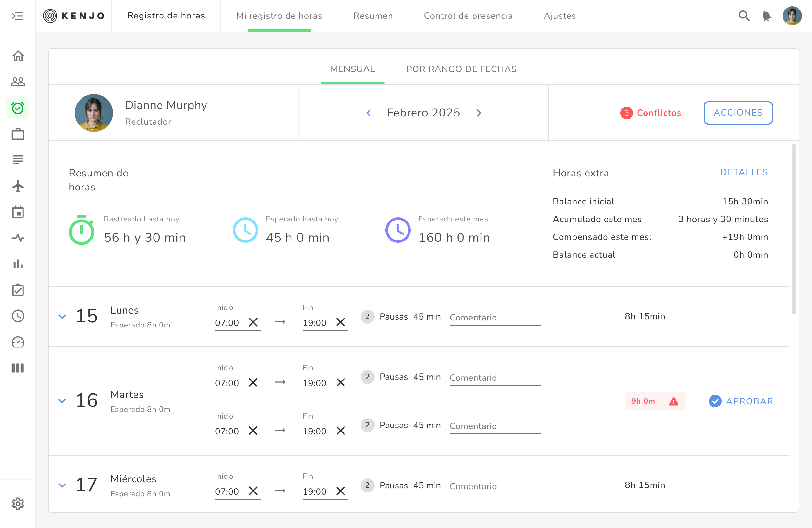Switch to Por rango de fechas tab
The image size is (812, 528).
pyautogui.click(x=461, y=69)
